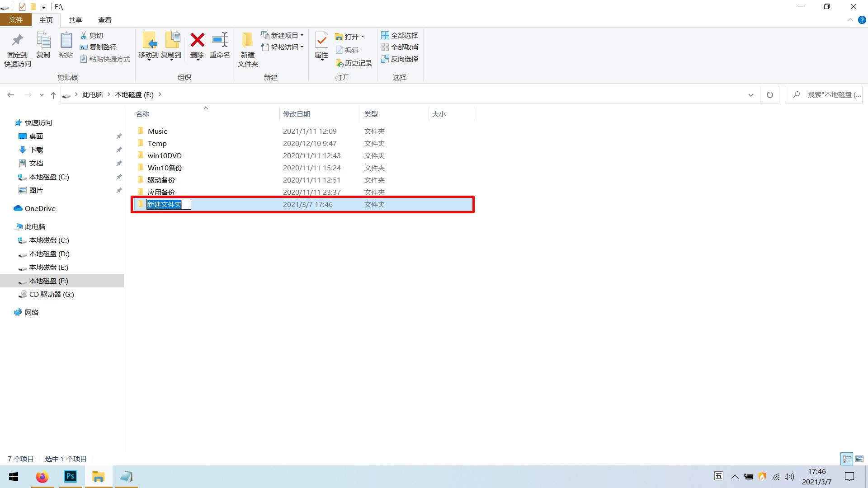Click the Rename icon in ribbon
This screenshot has height=488, width=868.
220,40
